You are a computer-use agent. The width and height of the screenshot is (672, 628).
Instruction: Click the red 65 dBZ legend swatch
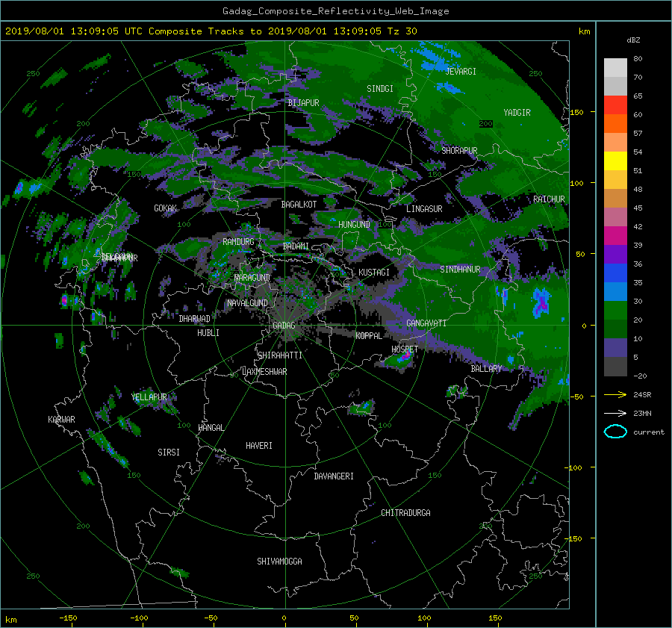point(615,105)
